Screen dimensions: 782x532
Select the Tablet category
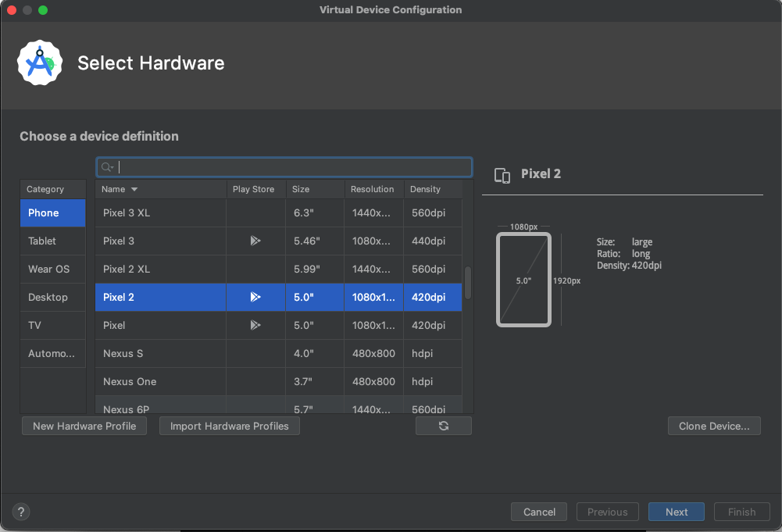[53, 241]
